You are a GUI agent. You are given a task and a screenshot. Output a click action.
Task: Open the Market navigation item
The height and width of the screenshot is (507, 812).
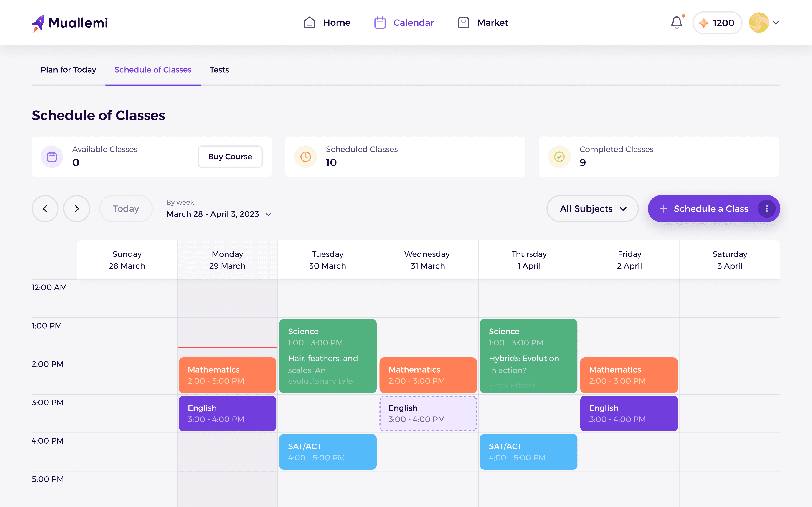click(483, 23)
